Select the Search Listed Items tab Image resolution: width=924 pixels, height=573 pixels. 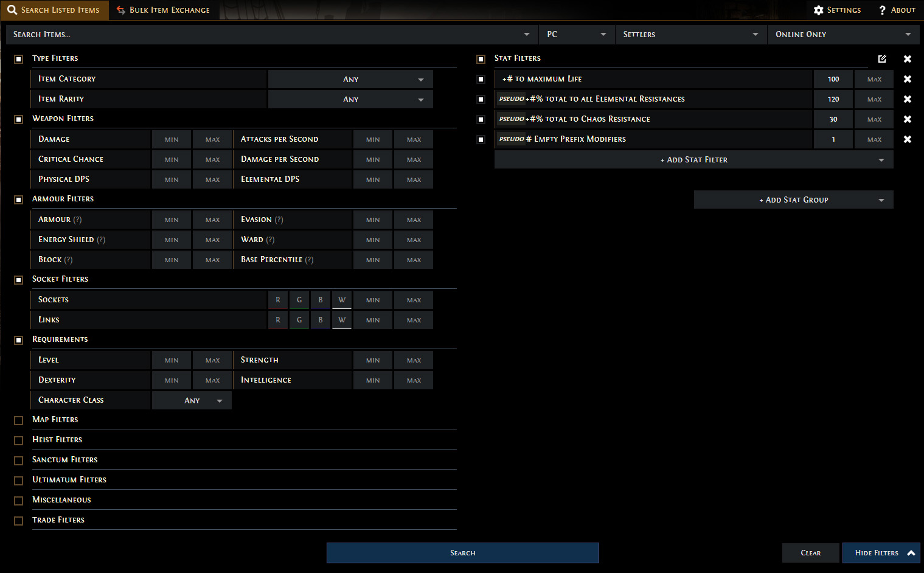54,10
